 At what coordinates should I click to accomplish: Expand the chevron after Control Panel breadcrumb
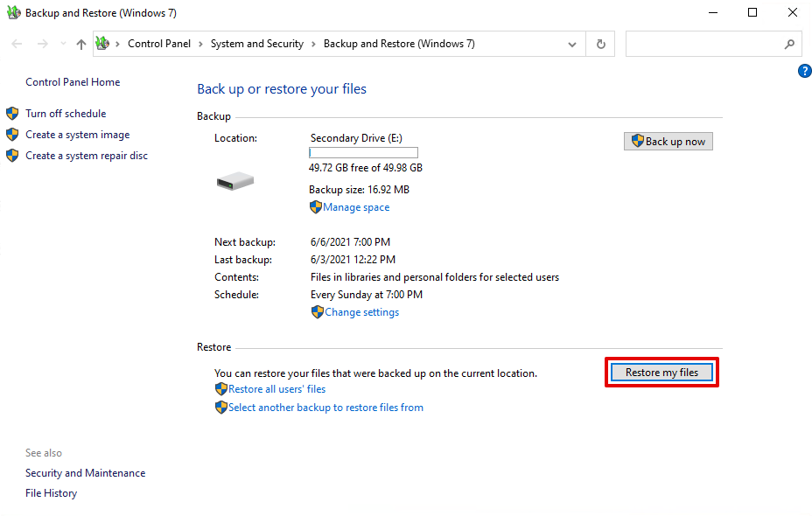coord(200,44)
